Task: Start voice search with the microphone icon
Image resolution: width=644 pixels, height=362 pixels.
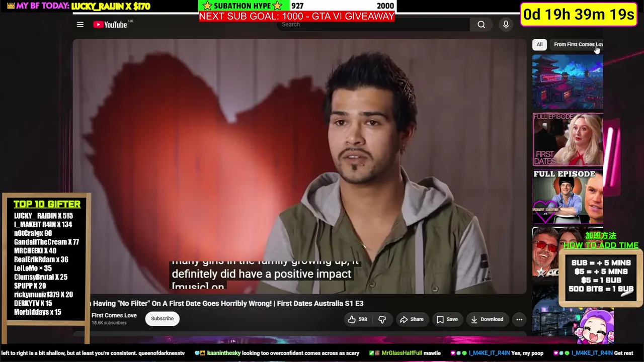Action: tap(506, 25)
